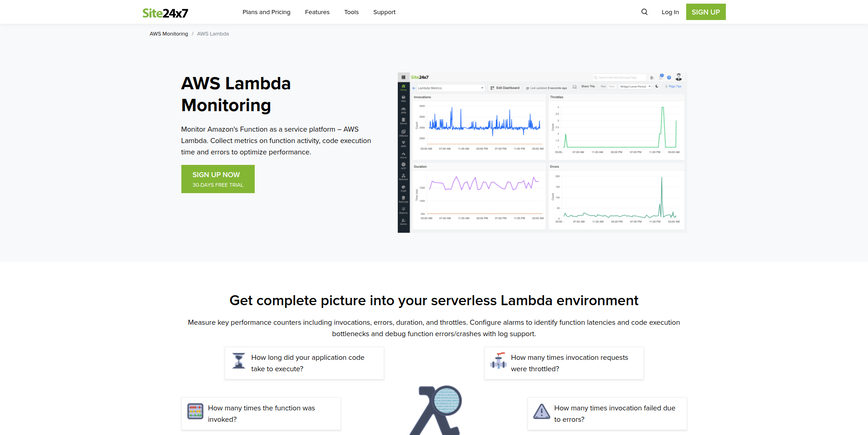Click 'Monitor Amazon's Function as a service' paragraph
The width and height of the screenshot is (868, 435).
point(276,141)
